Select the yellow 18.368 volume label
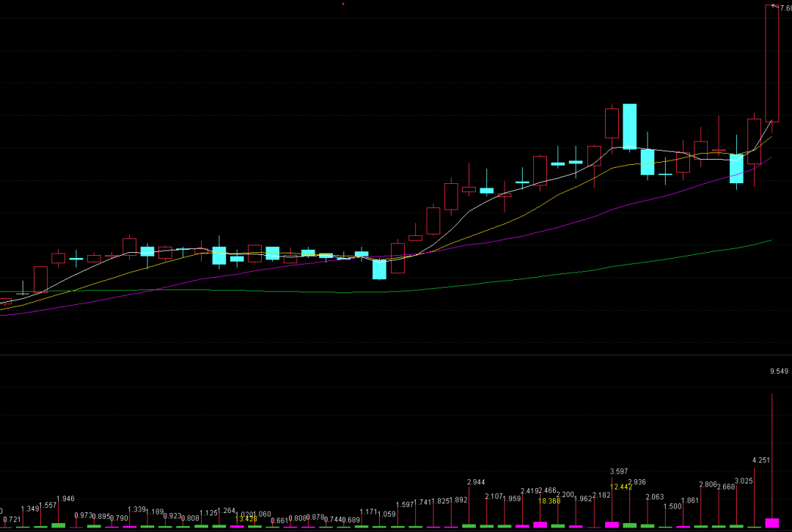The width and height of the screenshot is (792, 532). 550,501
